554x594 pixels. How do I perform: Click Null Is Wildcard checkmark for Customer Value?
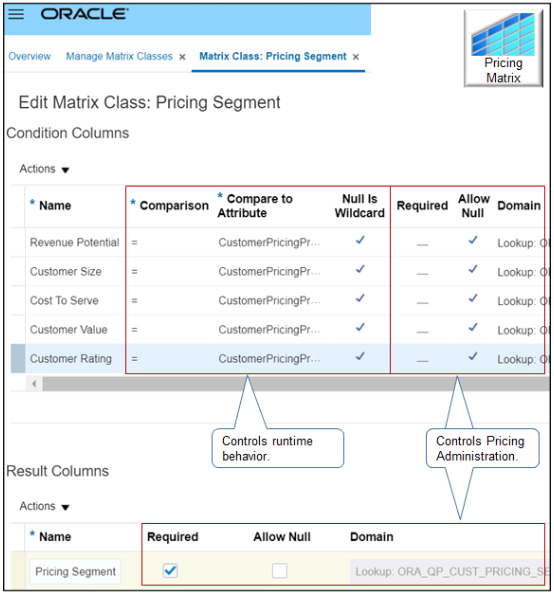pyautogui.click(x=360, y=327)
